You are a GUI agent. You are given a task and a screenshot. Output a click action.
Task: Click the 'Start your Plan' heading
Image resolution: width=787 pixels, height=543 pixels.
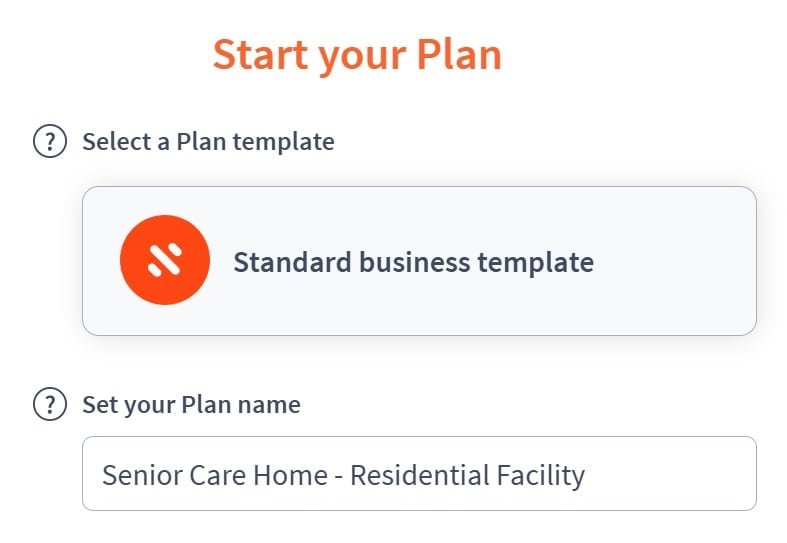click(357, 55)
